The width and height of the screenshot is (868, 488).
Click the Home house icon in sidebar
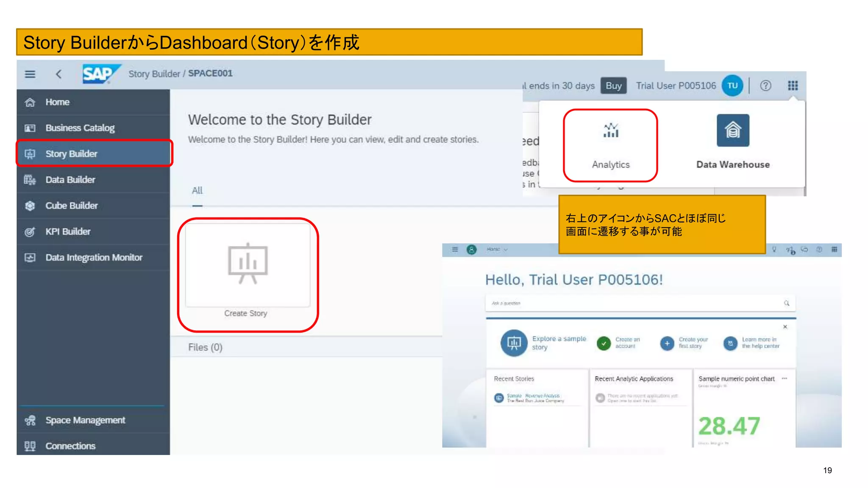(x=30, y=102)
